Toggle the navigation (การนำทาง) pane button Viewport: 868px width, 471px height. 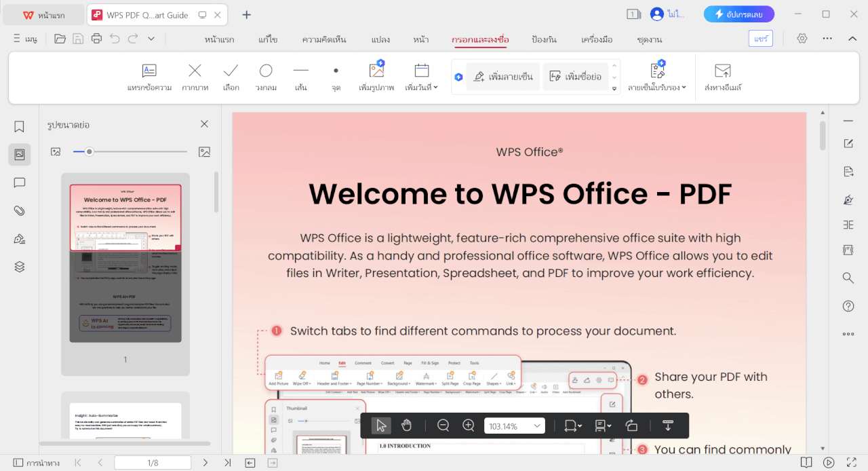[x=36, y=463]
